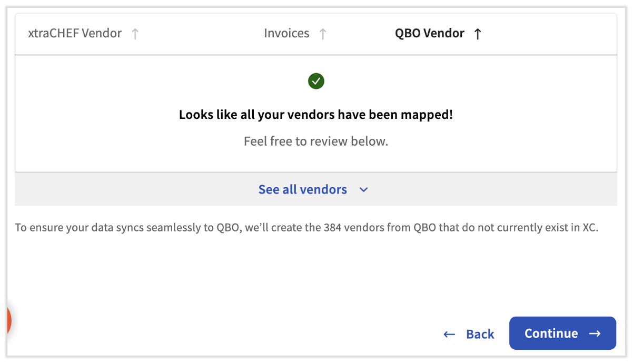
Task: Click the right arrow inside Continue button
Action: tap(595, 333)
